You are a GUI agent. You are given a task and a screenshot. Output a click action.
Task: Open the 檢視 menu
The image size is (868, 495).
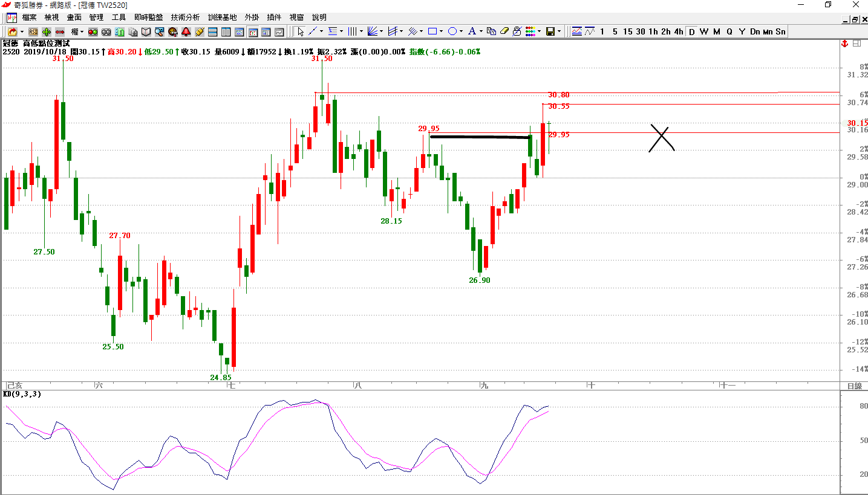coord(52,18)
